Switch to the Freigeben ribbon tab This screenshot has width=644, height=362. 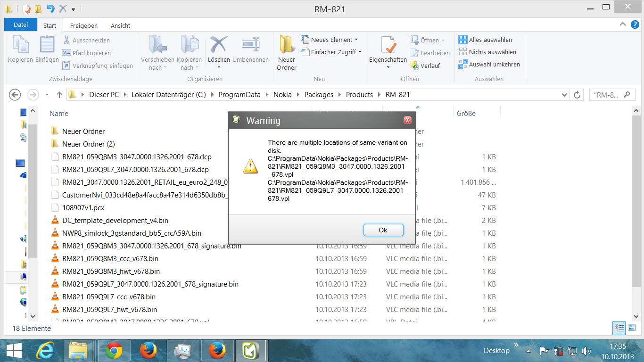(83, 25)
